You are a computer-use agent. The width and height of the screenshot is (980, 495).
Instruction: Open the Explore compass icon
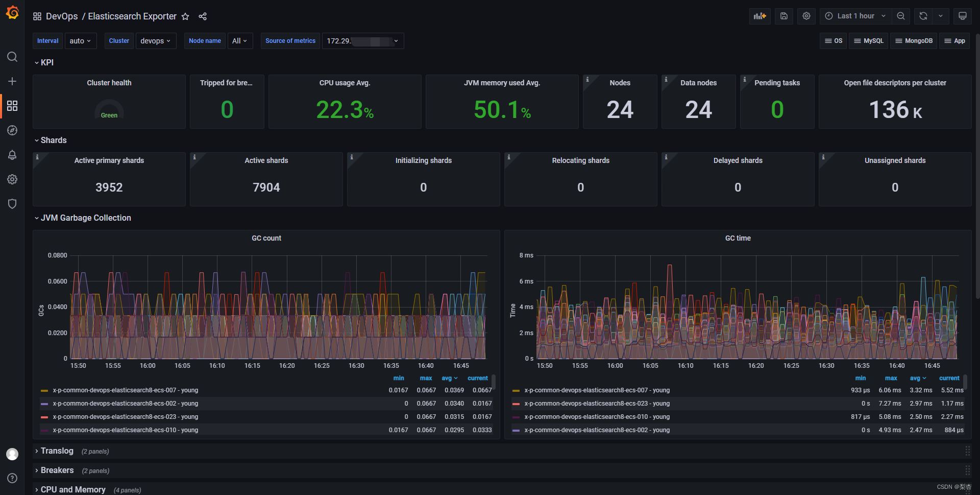(x=12, y=130)
